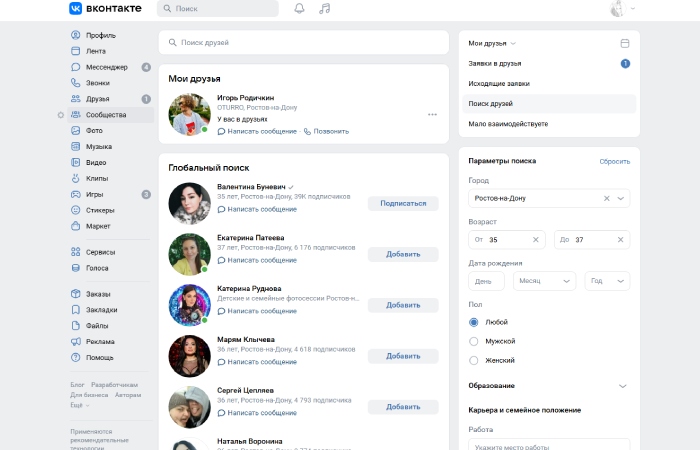
Task: Open the notifications bell icon
Action: pos(299,9)
